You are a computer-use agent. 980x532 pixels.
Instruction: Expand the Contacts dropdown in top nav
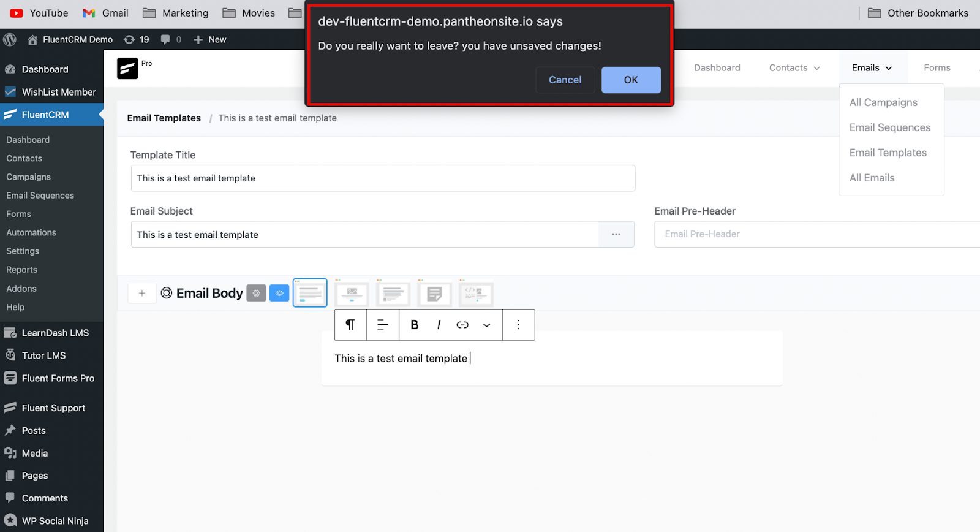tap(794, 68)
